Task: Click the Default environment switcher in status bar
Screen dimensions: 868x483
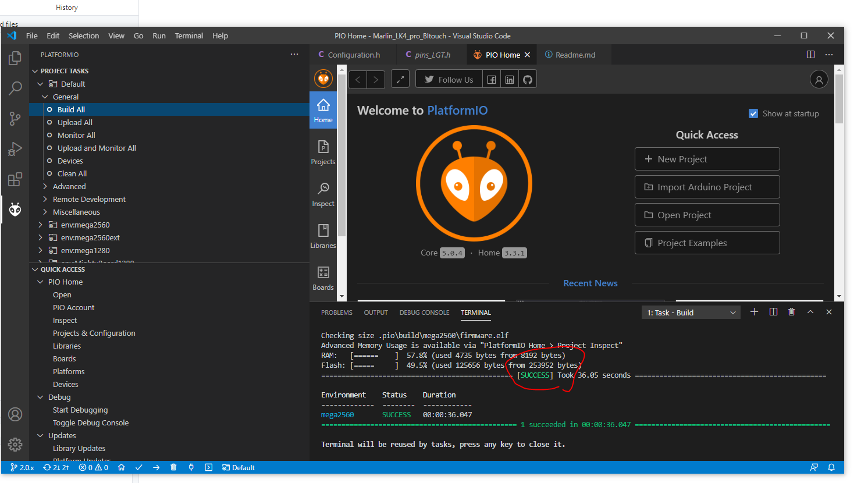Action: (x=239, y=467)
